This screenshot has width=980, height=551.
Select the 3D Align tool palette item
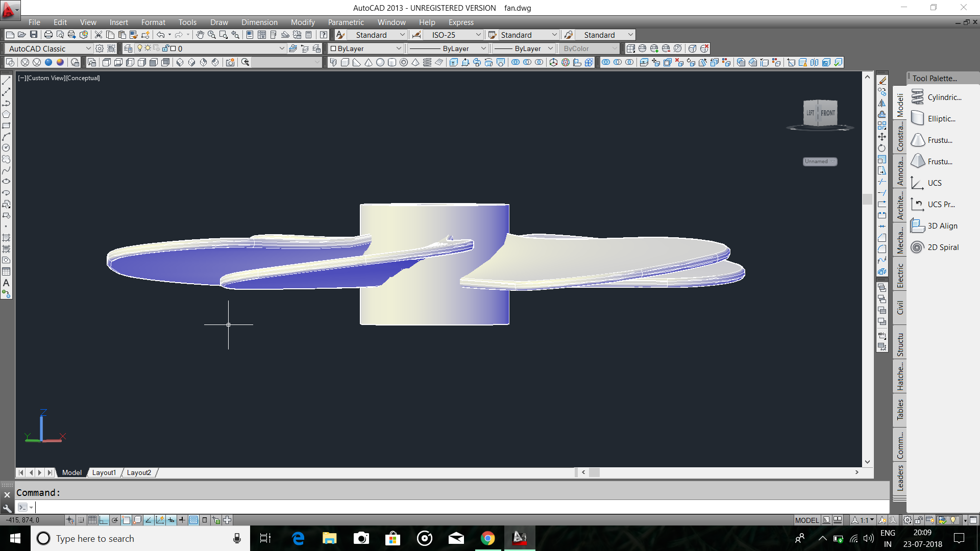click(942, 226)
